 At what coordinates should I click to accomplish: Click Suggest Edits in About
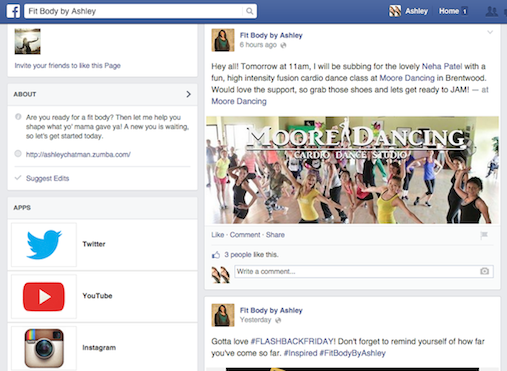(x=48, y=178)
